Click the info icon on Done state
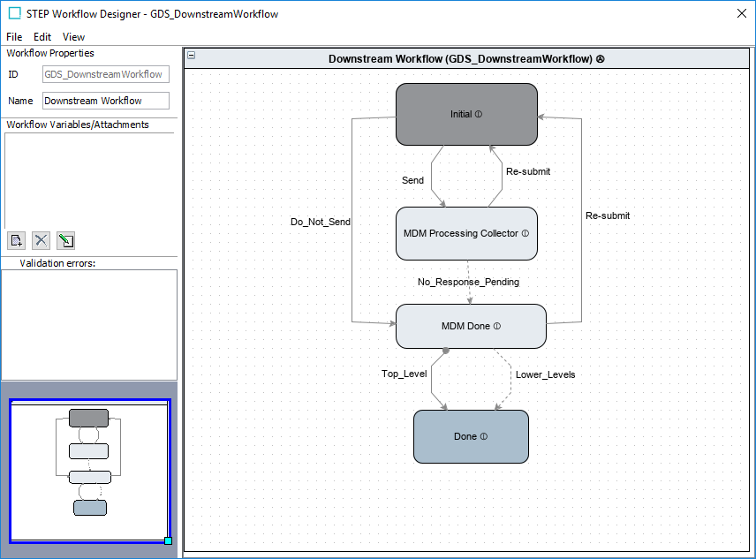 [x=484, y=436]
